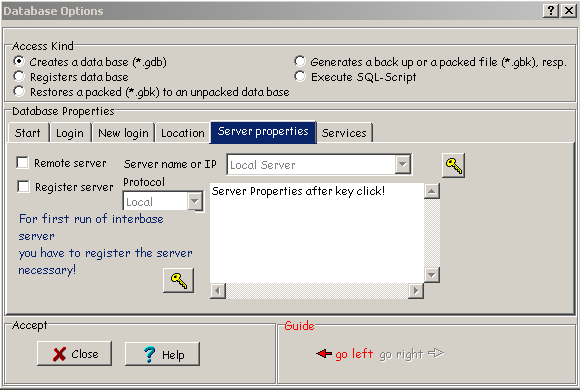Click inside the Server Properties text area
580x392 pixels.
[x=317, y=233]
